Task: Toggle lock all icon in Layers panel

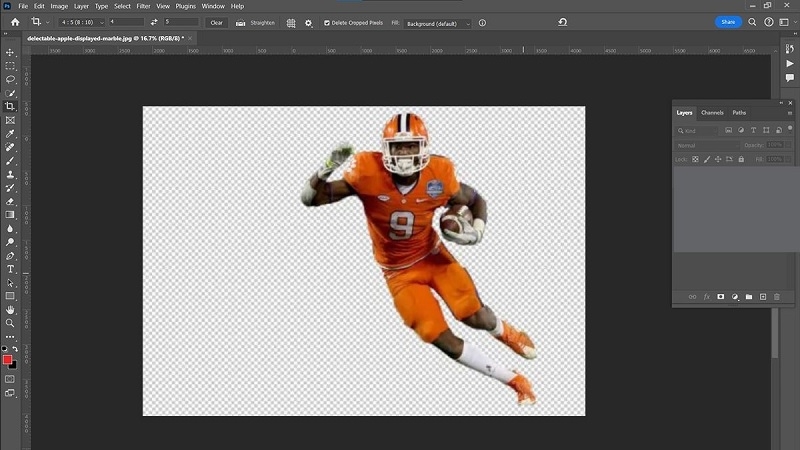Action: (741, 159)
